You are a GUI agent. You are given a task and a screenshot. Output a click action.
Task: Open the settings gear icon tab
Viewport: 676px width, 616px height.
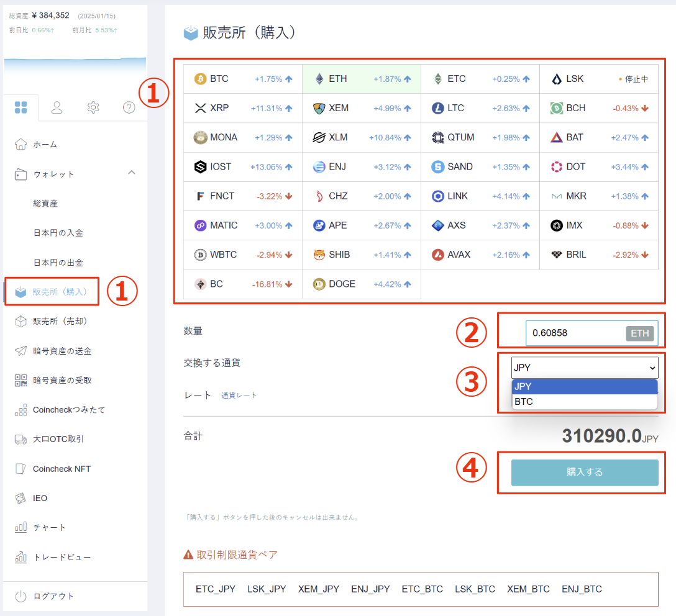coord(93,107)
